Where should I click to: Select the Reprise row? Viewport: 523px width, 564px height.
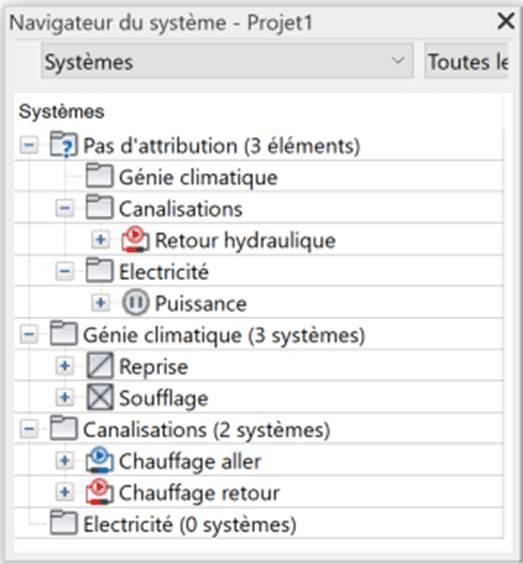tap(259, 366)
